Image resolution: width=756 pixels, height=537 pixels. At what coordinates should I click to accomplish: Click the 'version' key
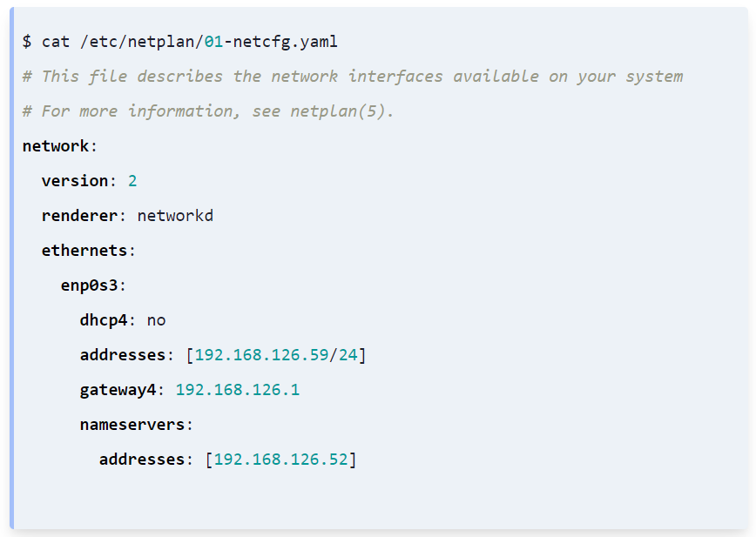(x=74, y=181)
